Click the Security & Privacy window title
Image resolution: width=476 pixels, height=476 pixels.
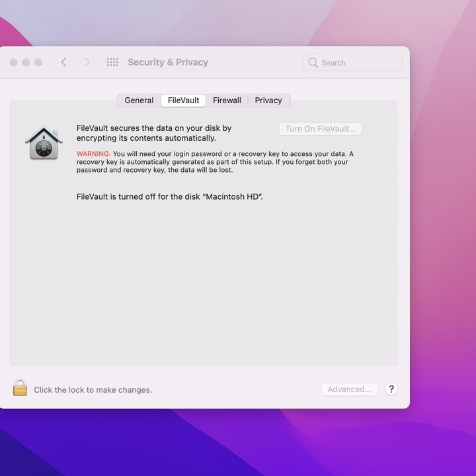pos(168,62)
